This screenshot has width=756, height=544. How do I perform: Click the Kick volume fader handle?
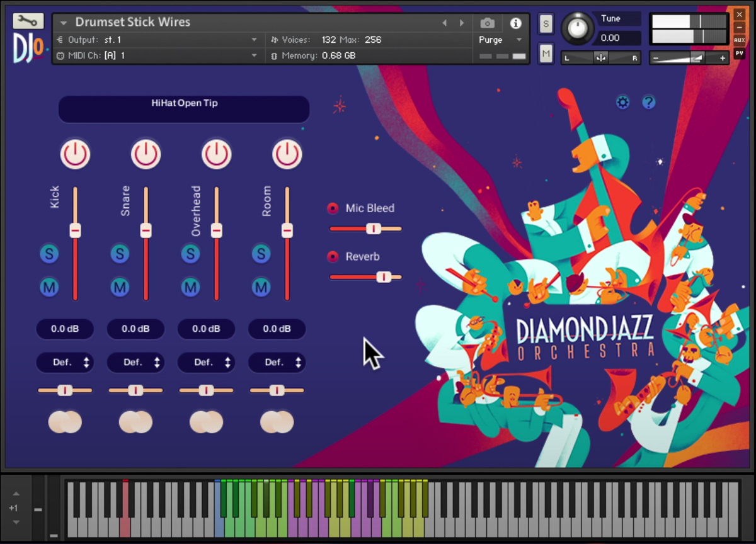[75, 230]
